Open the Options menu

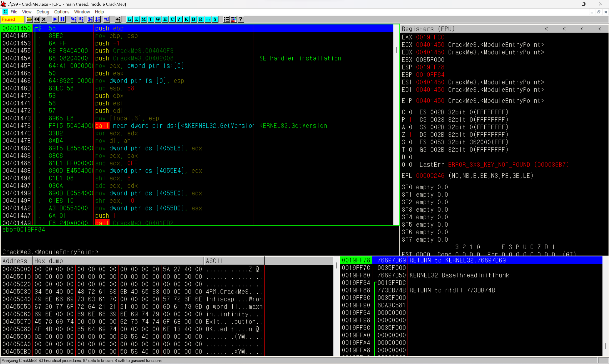(x=62, y=12)
